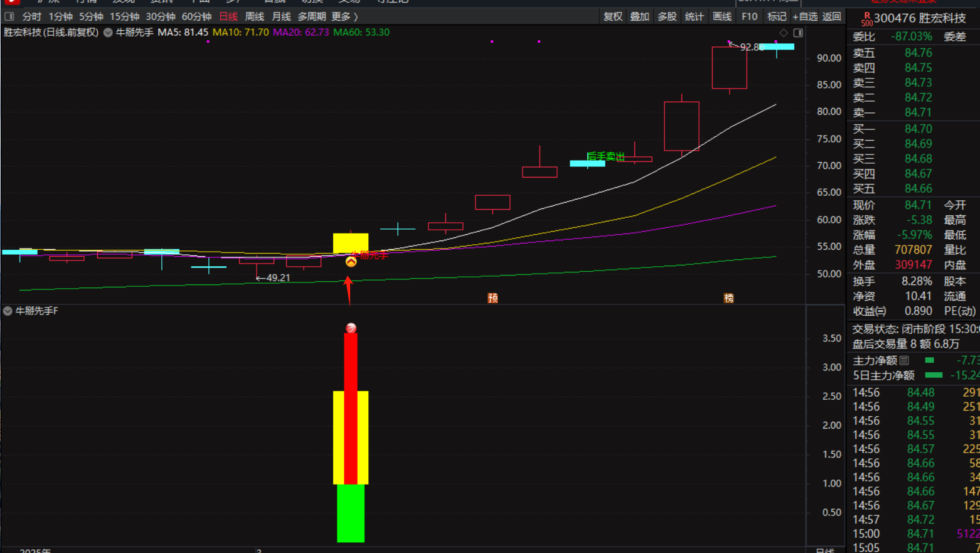Expand the 牛掰先手 main indicator dropdown
Viewport: 980px width, 553px height.
coord(108,33)
